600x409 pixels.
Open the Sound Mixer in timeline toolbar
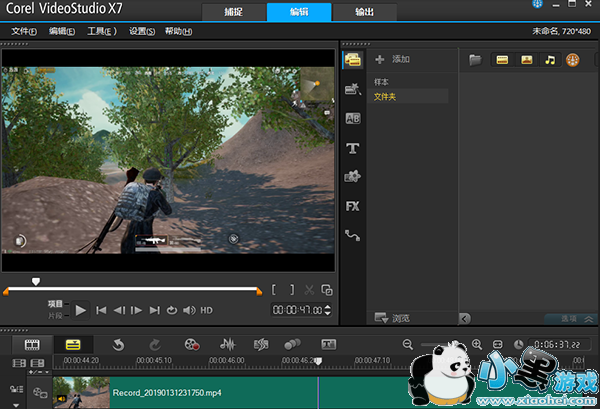pos(228,344)
